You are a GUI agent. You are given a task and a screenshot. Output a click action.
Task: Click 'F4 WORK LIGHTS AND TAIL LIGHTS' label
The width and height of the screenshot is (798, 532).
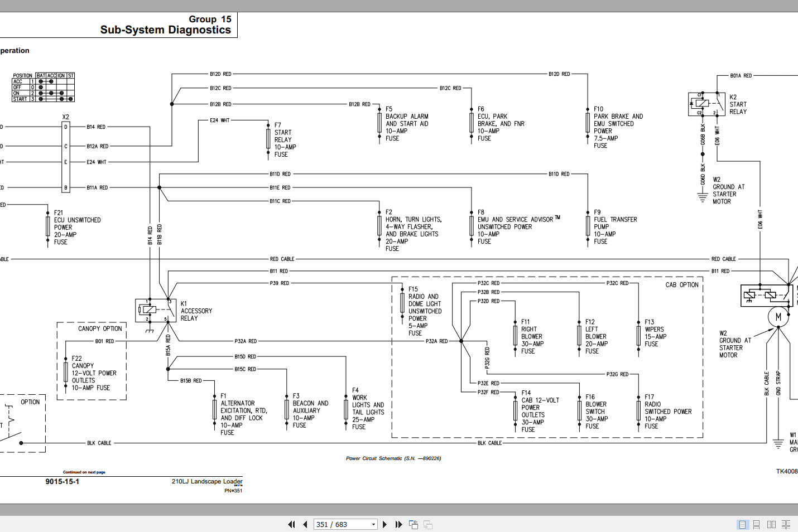pos(368,409)
